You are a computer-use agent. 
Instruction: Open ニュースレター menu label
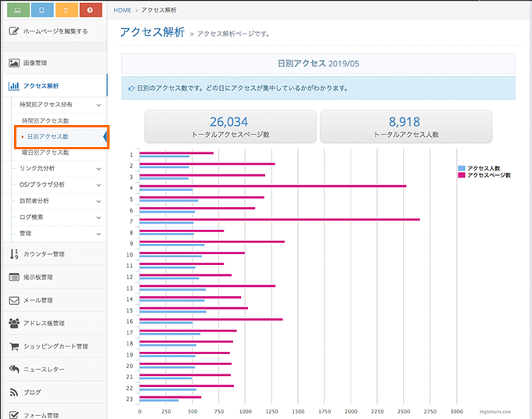(x=44, y=369)
